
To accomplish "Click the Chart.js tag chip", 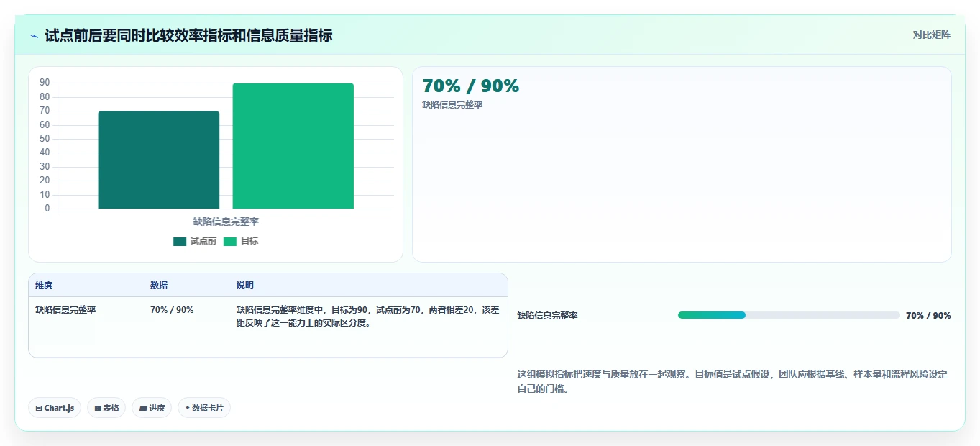I will coord(55,408).
